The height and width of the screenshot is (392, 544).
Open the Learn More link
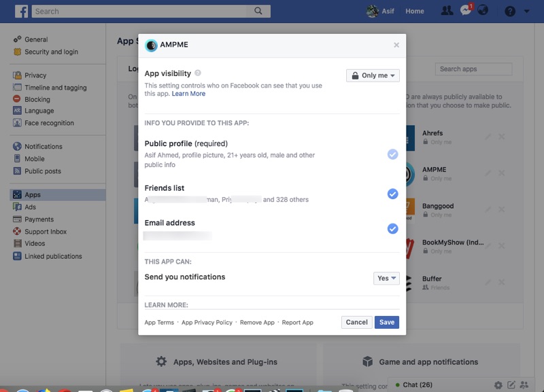(188, 94)
